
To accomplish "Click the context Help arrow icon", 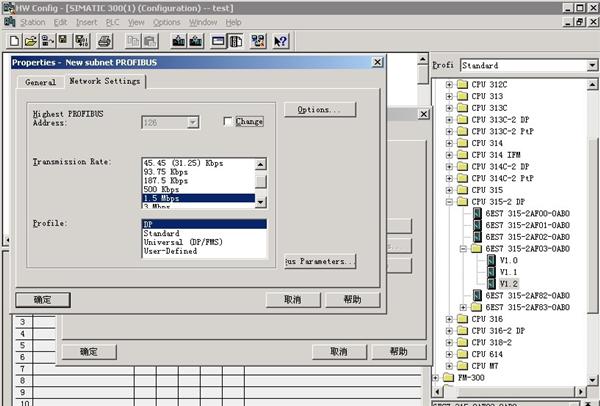I will coord(280,41).
